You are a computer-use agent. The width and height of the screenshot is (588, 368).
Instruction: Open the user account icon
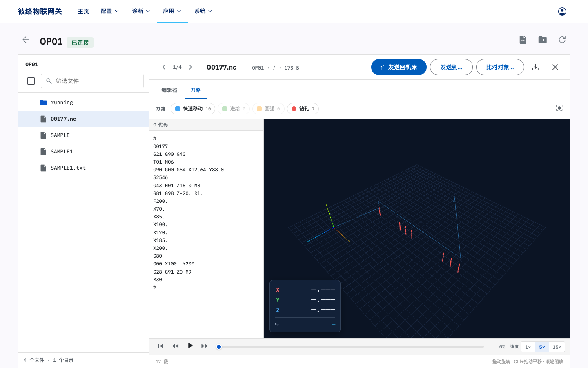(x=562, y=11)
